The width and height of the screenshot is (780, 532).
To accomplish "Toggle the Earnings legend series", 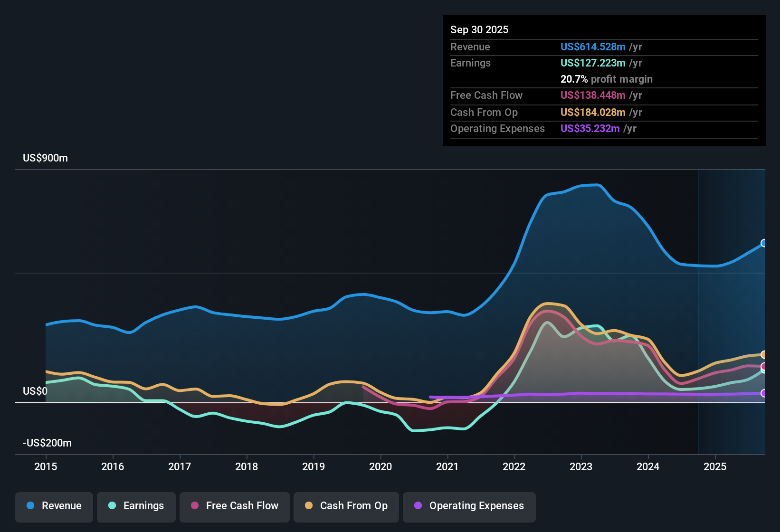I will (136, 506).
